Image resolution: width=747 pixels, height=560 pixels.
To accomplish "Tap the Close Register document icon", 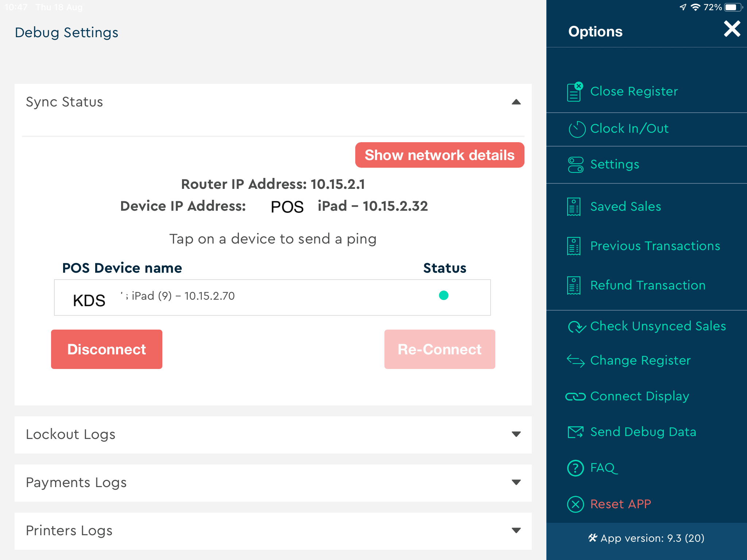I will coord(575,92).
